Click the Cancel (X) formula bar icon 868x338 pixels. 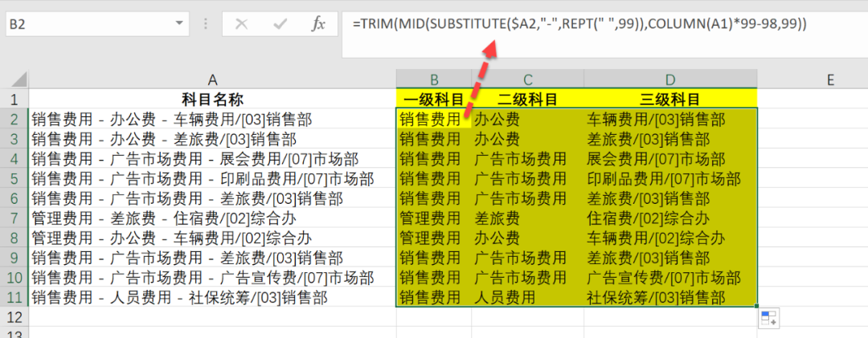[x=241, y=24]
